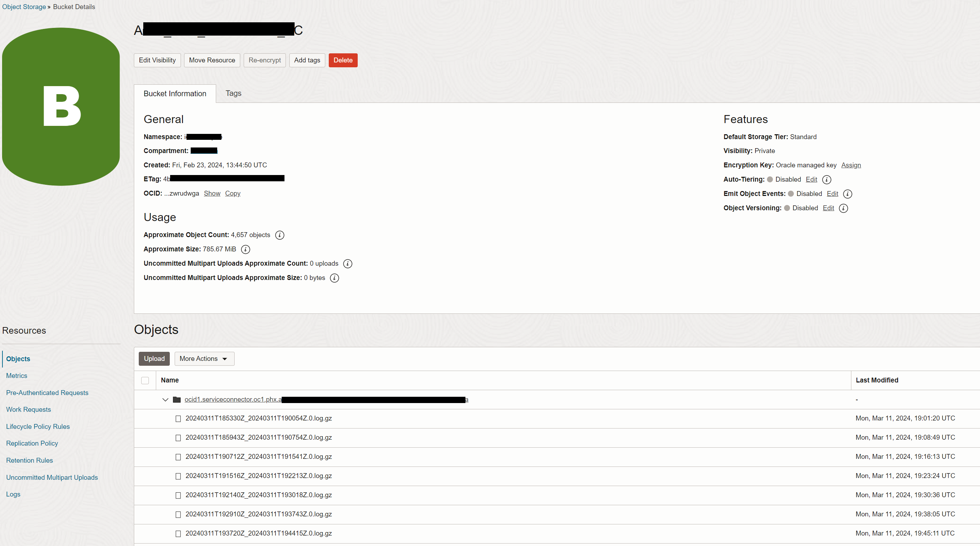
Task: Open Lifecycle Policy Rules in Resources
Action: (x=38, y=426)
